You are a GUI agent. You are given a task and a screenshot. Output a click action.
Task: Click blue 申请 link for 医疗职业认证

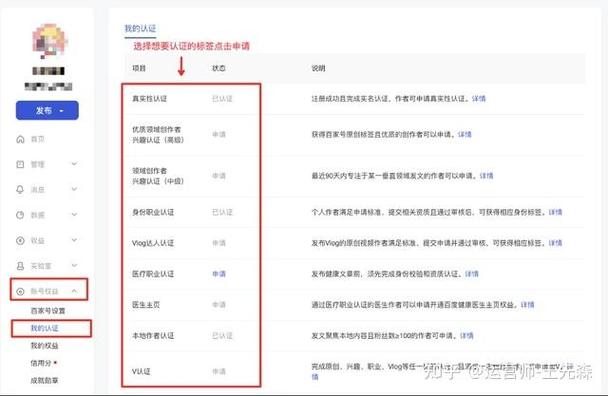point(219,274)
